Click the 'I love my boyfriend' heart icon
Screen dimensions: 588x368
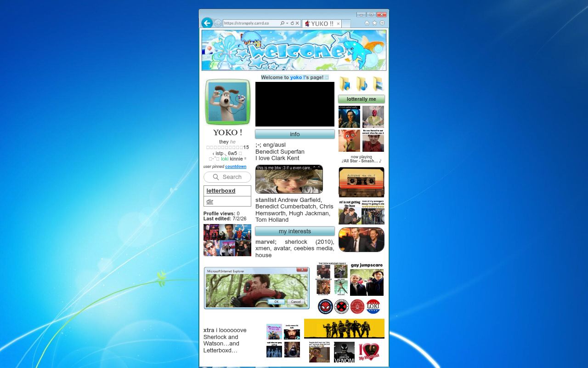click(x=369, y=352)
